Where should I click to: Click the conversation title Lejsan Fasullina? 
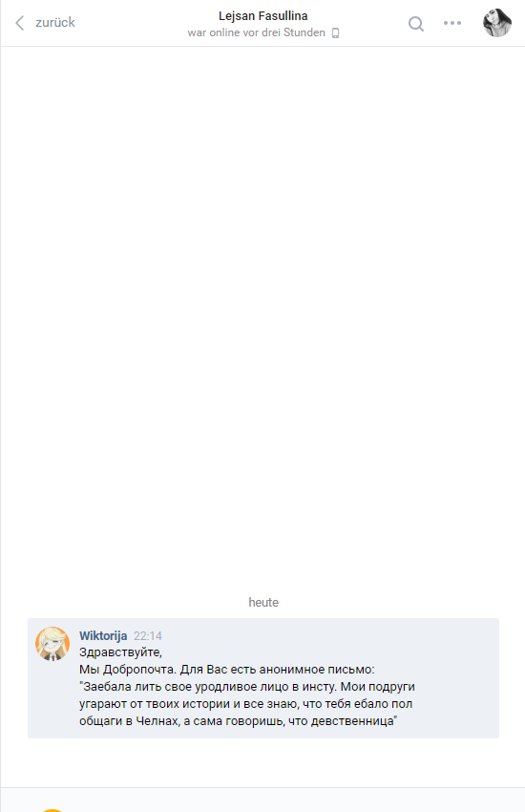point(262,16)
